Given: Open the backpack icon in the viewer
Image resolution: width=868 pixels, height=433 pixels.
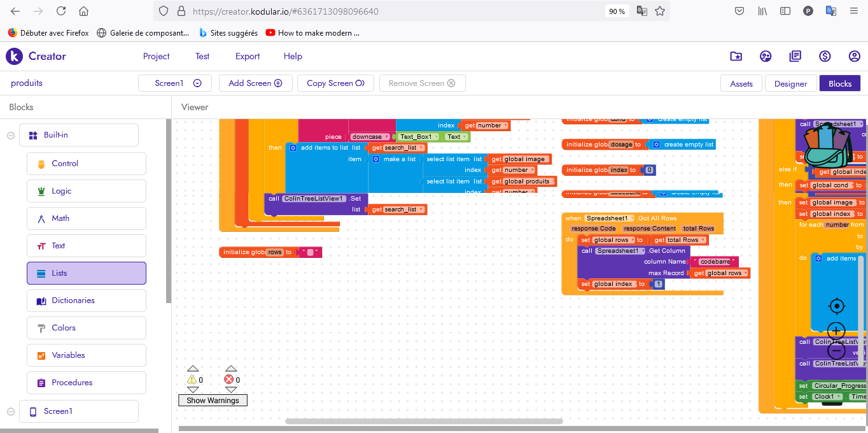Looking at the screenshot, I should (829, 146).
